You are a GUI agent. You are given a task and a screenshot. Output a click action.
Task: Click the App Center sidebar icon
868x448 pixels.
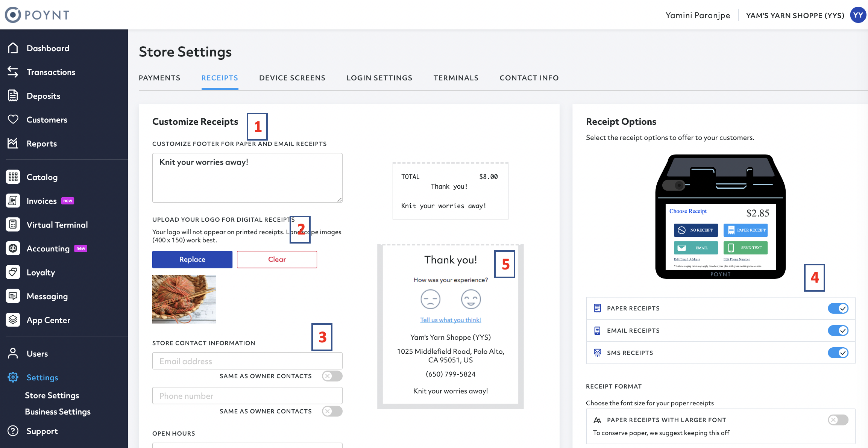pos(14,319)
